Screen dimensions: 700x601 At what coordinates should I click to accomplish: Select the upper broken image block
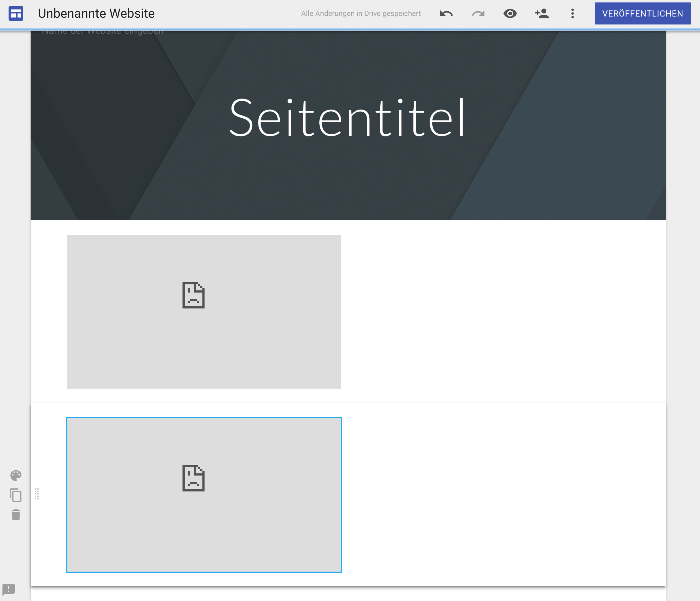tap(204, 312)
